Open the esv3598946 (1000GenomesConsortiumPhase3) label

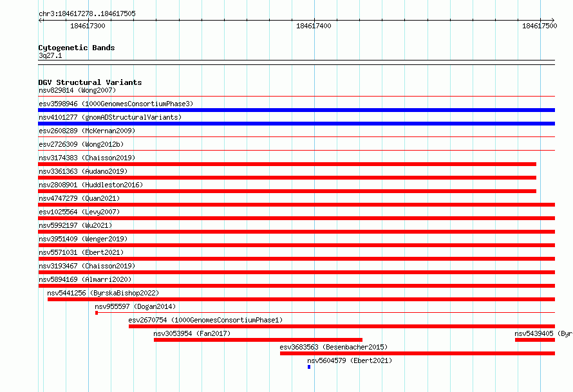(116, 104)
